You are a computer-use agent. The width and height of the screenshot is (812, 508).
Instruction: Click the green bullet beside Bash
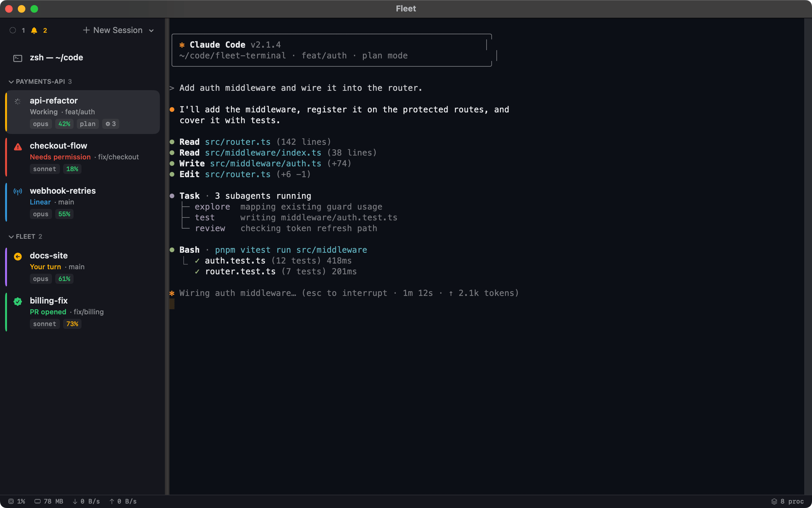[172, 250]
